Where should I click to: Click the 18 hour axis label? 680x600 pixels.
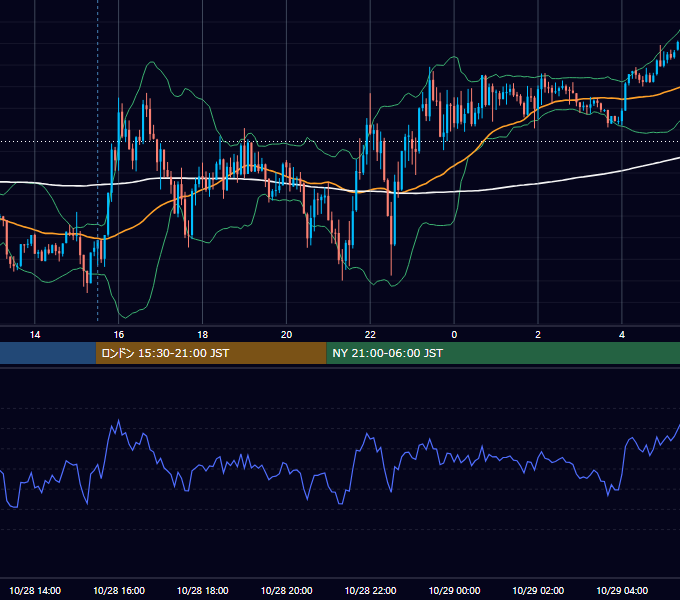[x=203, y=335]
